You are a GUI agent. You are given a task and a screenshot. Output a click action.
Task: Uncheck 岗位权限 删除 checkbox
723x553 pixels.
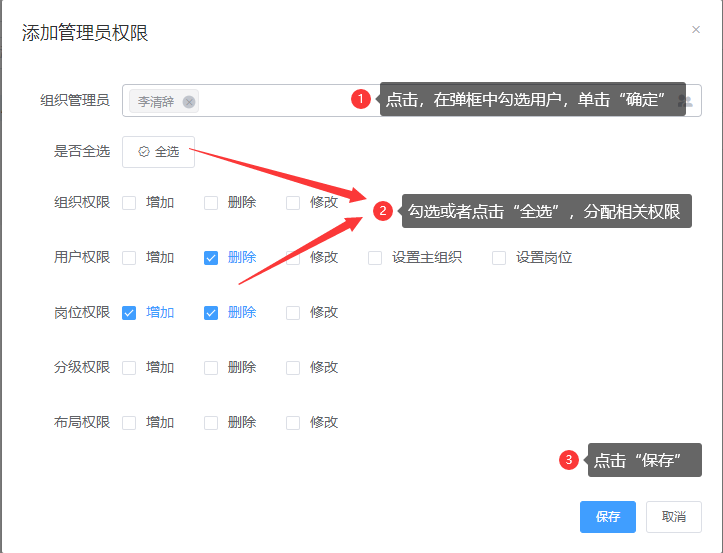211,313
